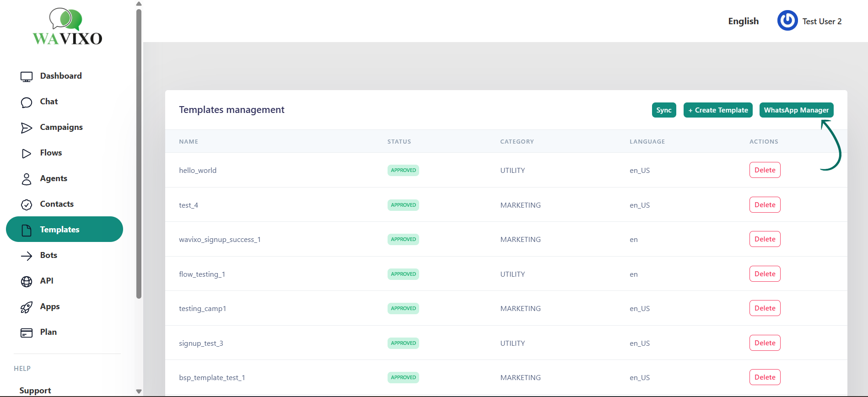Image resolution: width=868 pixels, height=397 pixels.
Task: Select the Flows play triangle icon
Action: (27, 153)
